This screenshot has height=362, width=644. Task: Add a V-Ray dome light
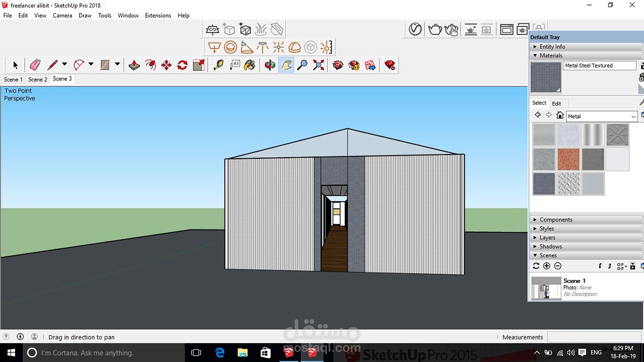(x=294, y=47)
